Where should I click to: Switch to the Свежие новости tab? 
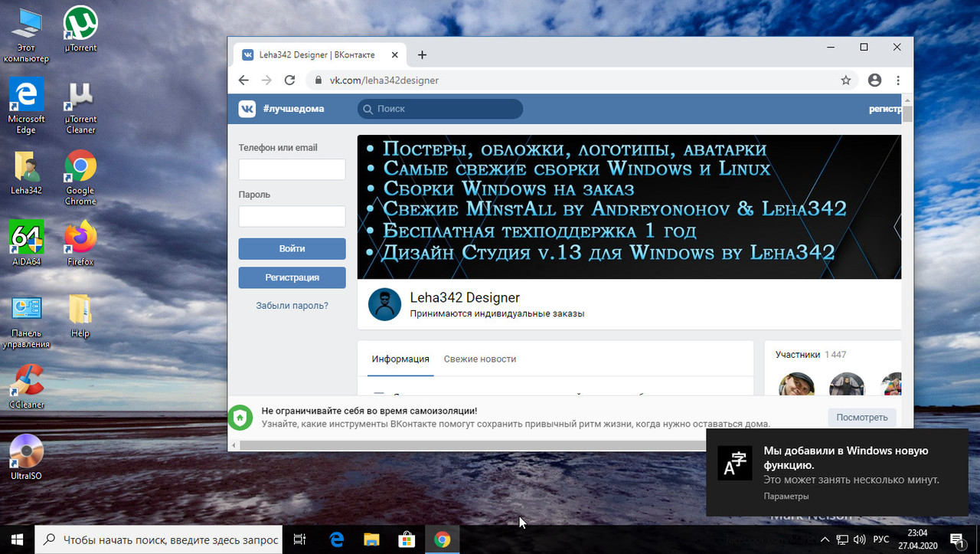coord(480,359)
